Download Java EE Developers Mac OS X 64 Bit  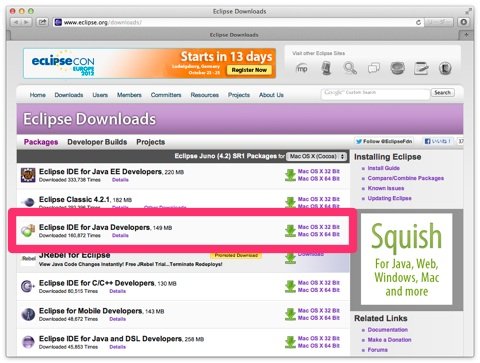[319, 179]
